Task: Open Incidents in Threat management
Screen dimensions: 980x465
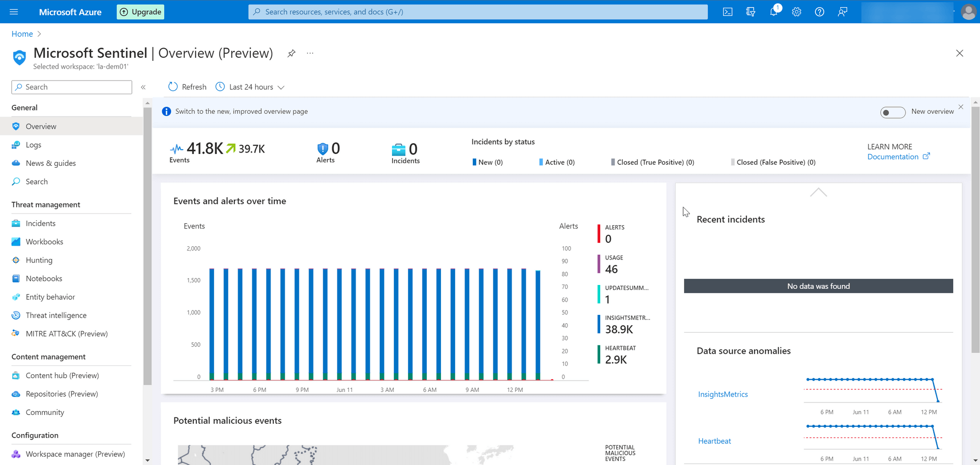Action: 41,223
